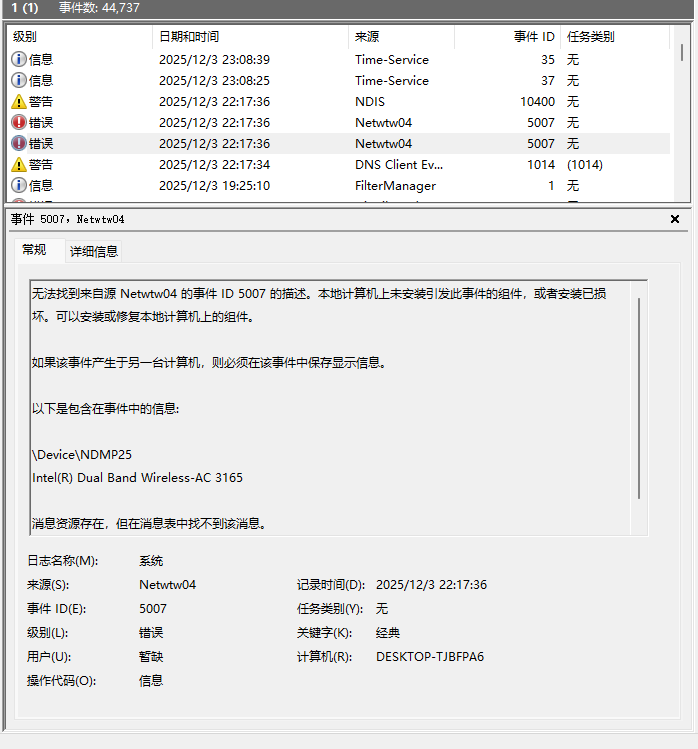
Task: Click warning icon of DNS Client row
Action: [19, 164]
